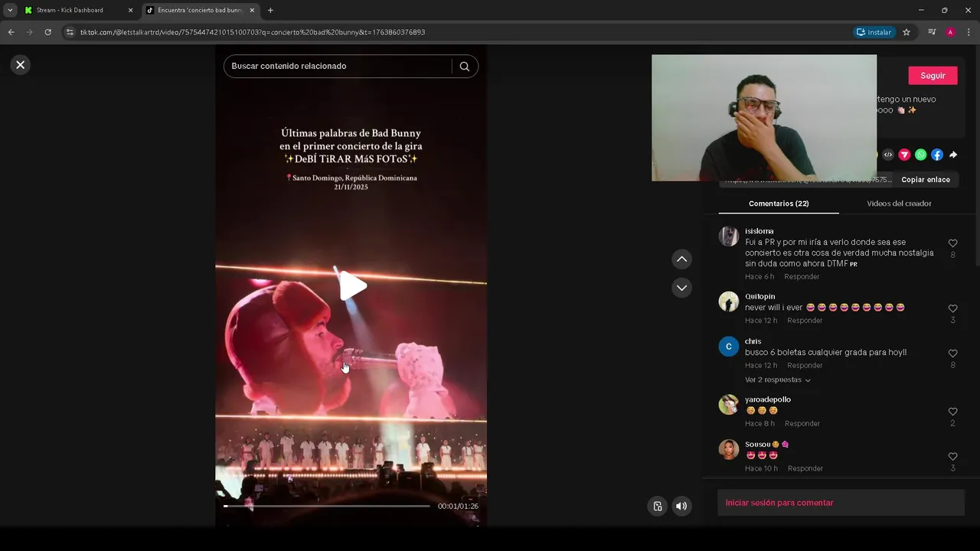Reply to chris's comment

(x=805, y=366)
